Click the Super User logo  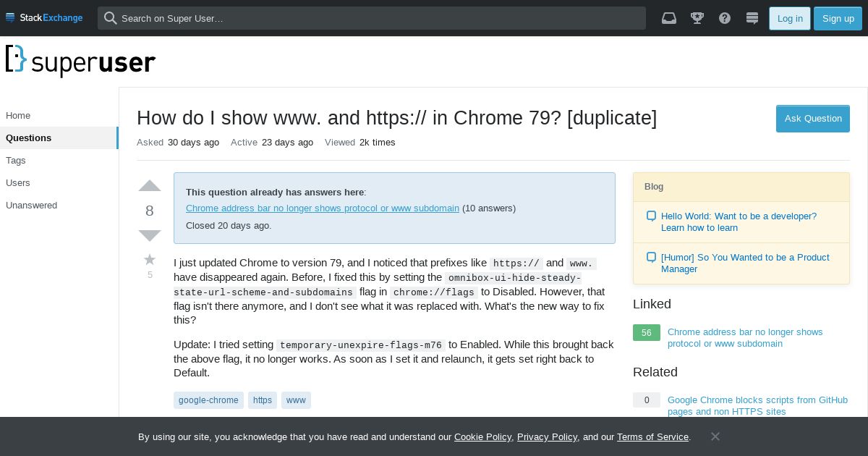[x=80, y=61]
